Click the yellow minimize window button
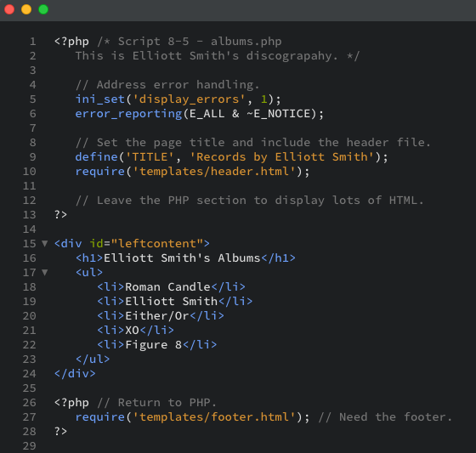Image resolution: width=476 pixels, height=453 pixels. (26, 9)
